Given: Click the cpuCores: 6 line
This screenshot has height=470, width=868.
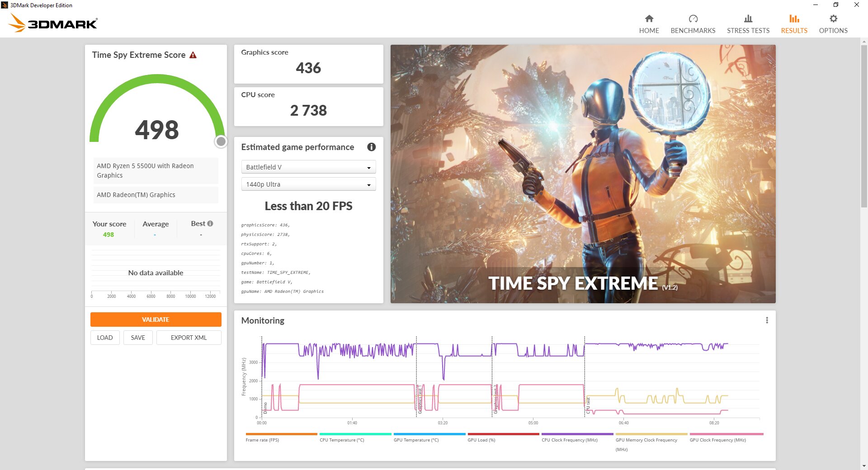Looking at the screenshot, I should point(256,254).
